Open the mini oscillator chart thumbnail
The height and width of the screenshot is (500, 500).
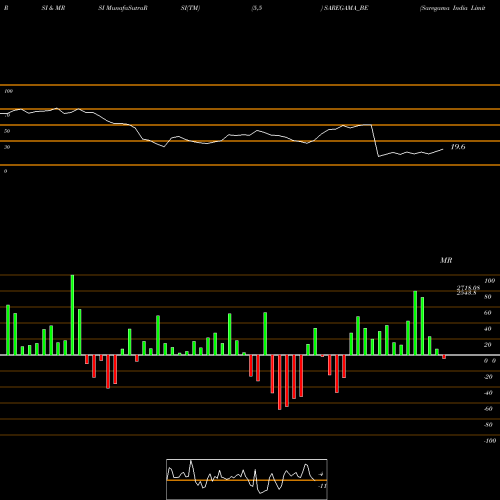247,479
